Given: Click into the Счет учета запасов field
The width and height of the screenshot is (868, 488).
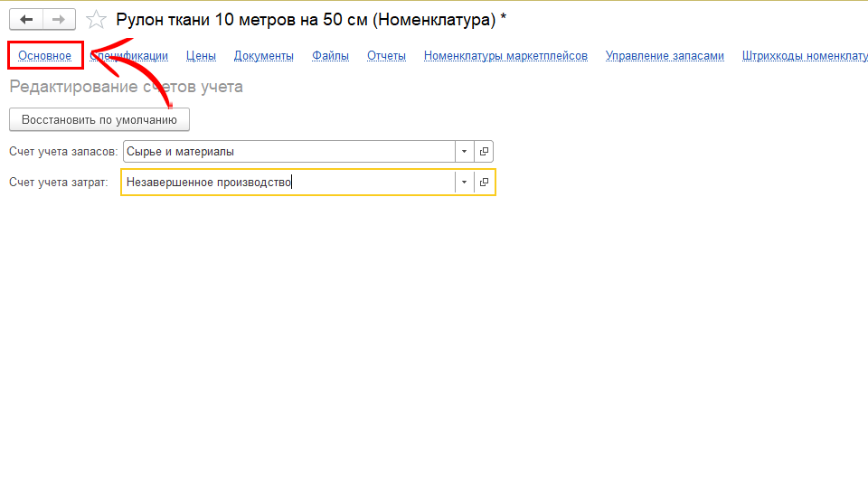Looking at the screenshot, I should point(288,152).
